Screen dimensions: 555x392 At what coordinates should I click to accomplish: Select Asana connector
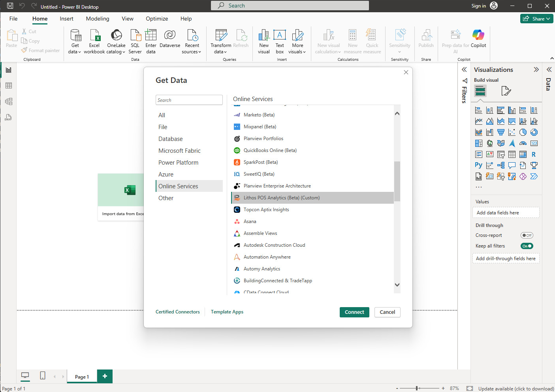[312, 221]
